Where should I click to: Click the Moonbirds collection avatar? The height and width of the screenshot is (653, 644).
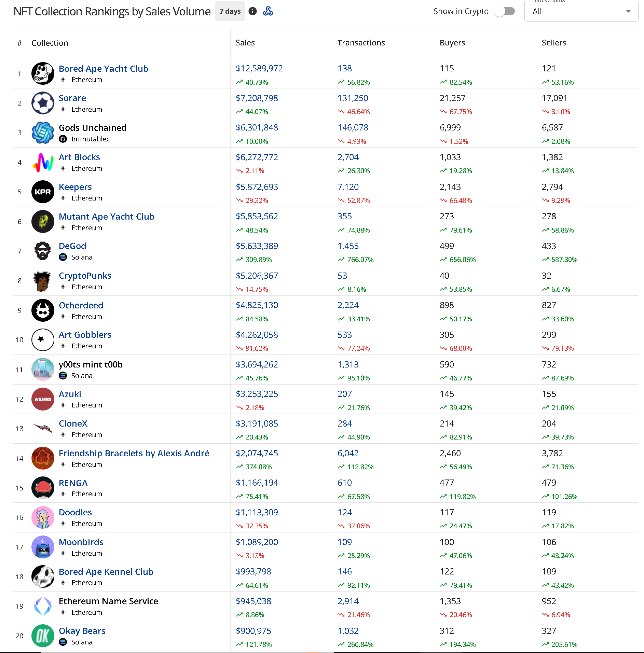tap(43, 547)
